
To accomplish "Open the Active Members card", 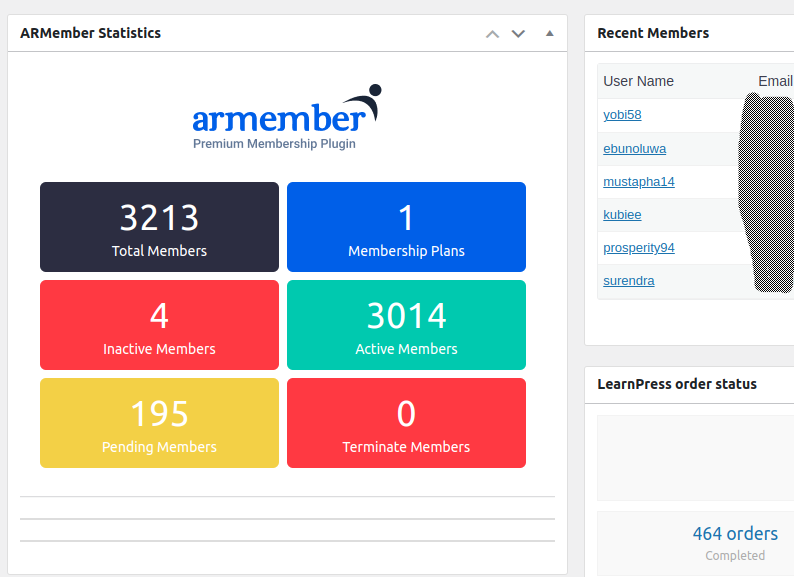I will [x=406, y=325].
